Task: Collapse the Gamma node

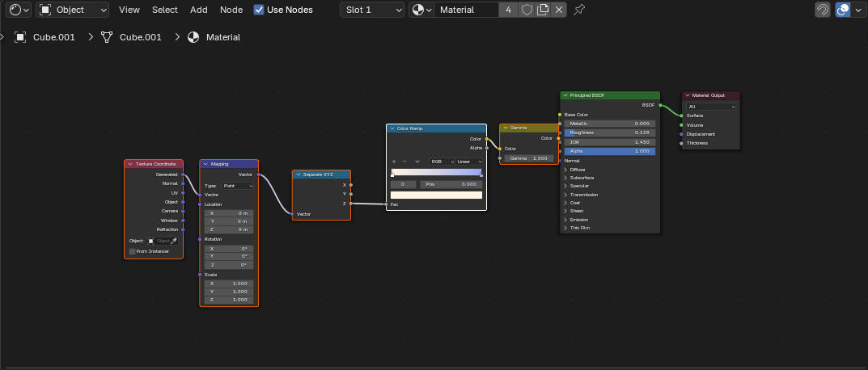Action: tap(506, 128)
